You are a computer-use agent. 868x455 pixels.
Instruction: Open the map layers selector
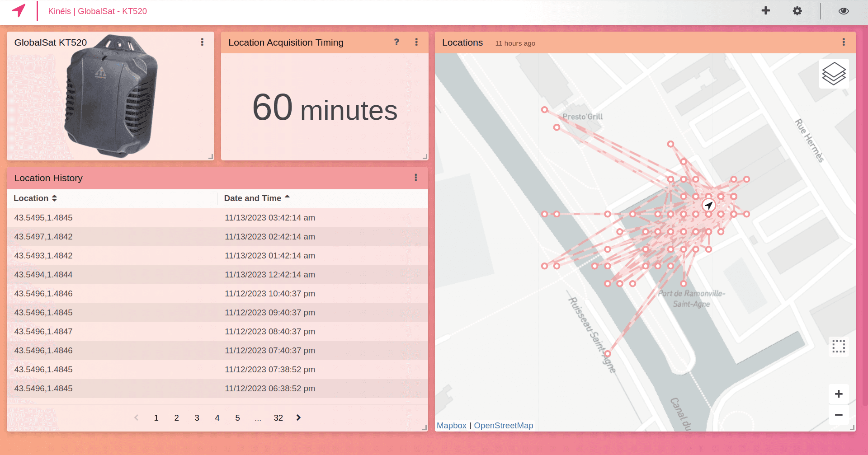pyautogui.click(x=834, y=73)
